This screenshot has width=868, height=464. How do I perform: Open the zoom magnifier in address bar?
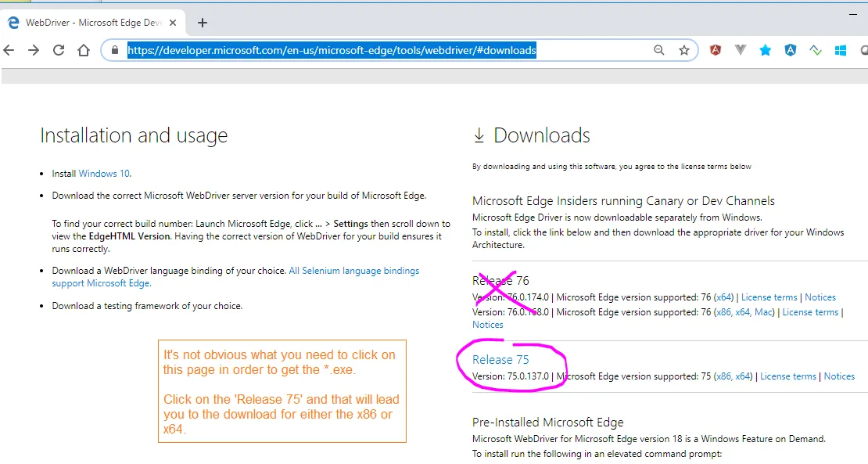(658, 50)
